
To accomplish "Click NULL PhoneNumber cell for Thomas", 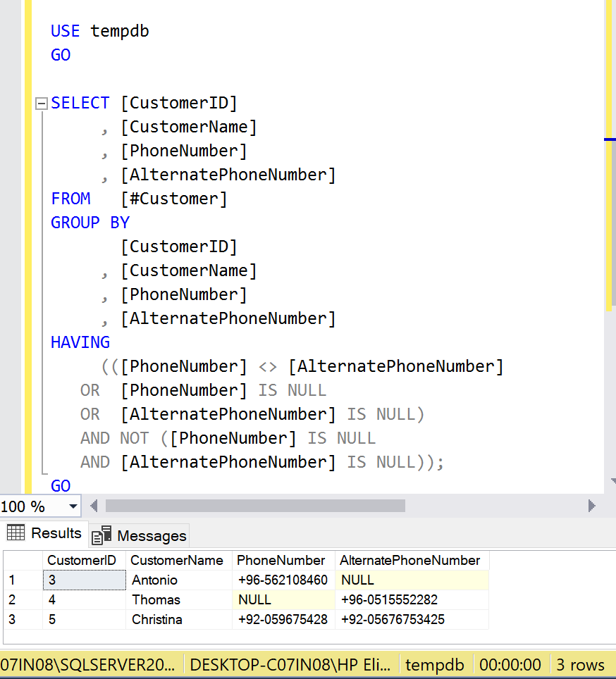I will pyautogui.click(x=254, y=600).
